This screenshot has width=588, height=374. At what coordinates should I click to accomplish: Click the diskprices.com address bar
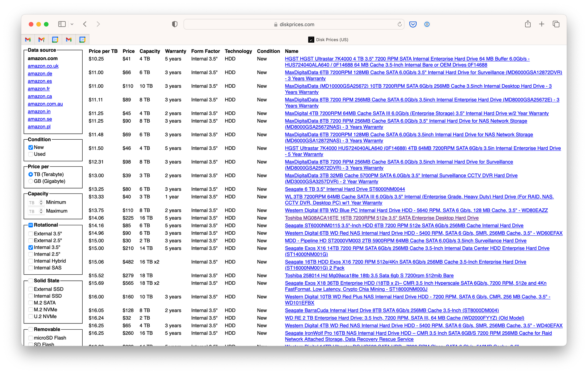coord(294,24)
